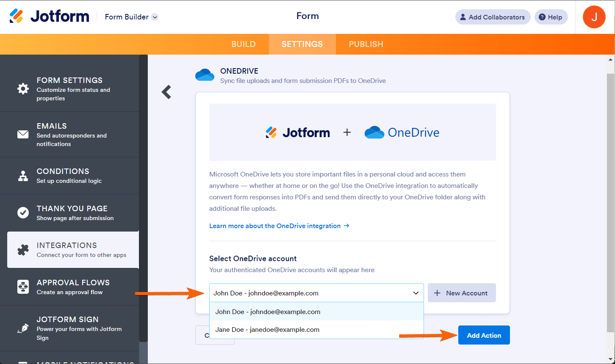Switch to the BUILD tab
The width and height of the screenshot is (615, 364).
(244, 44)
